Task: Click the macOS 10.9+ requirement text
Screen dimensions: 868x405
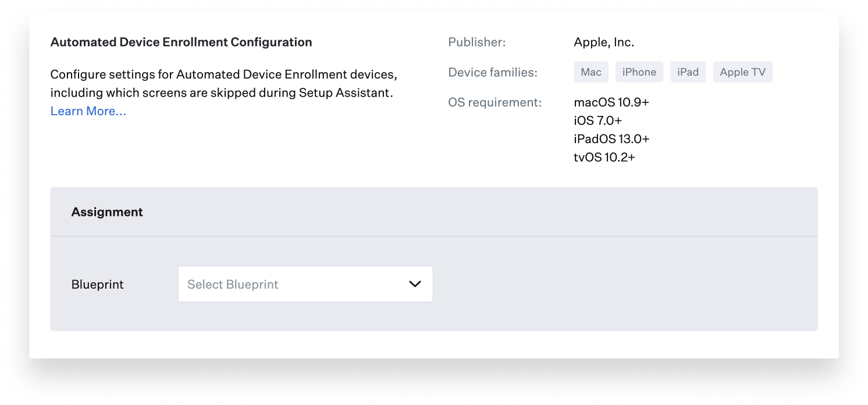Action: pyautogui.click(x=611, y=102)
